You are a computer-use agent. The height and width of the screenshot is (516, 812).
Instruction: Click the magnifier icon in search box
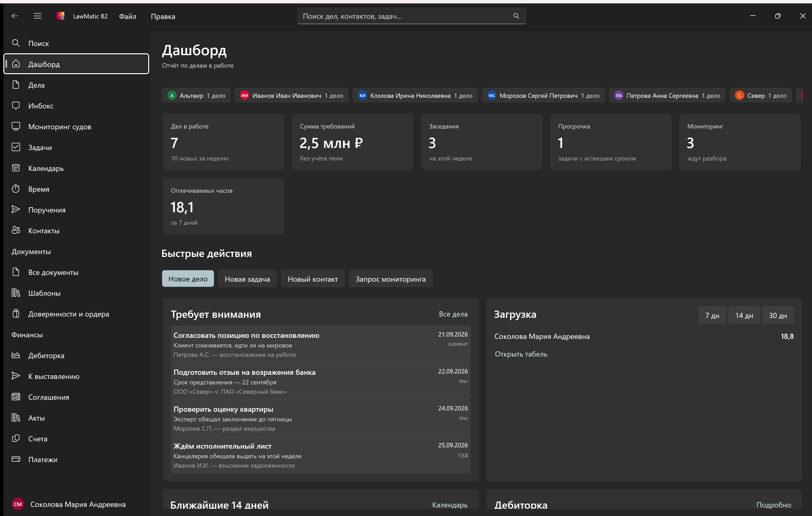tap(516, 16)
